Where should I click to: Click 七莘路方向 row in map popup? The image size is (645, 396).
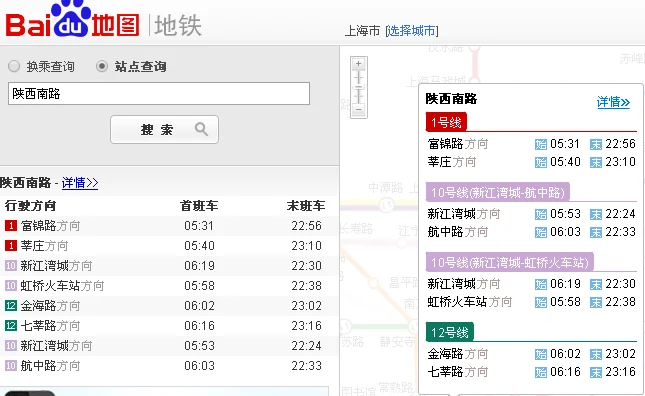[531, 372]
